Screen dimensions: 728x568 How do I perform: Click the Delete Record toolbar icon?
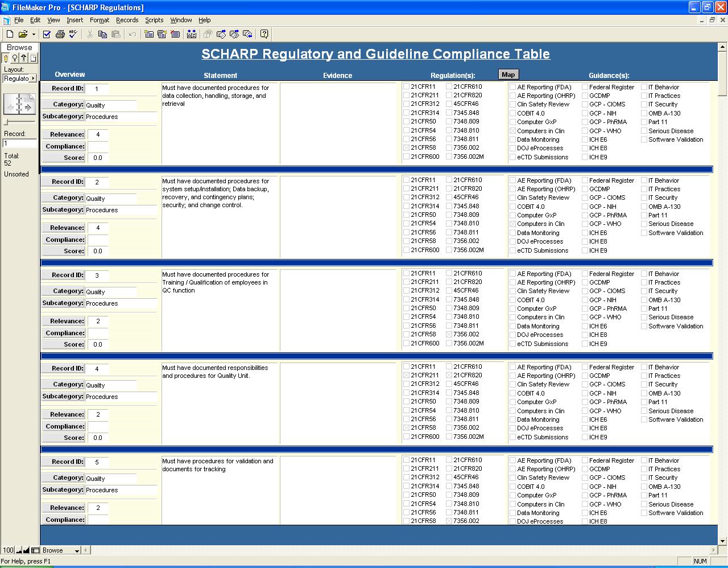point(175,34)
